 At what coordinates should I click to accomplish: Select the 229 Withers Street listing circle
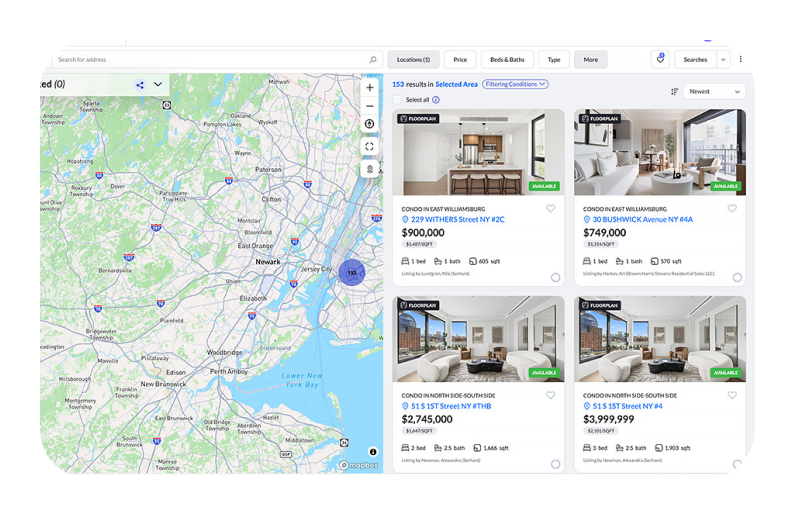(556, 277)
